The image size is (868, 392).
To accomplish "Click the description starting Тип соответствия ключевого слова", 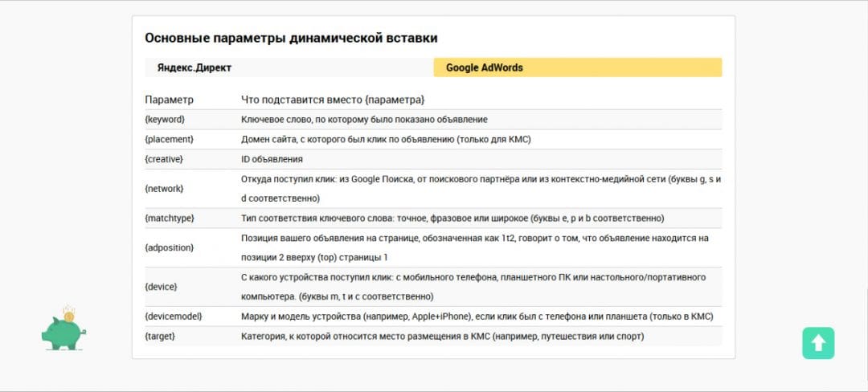I will pos(452,218).
